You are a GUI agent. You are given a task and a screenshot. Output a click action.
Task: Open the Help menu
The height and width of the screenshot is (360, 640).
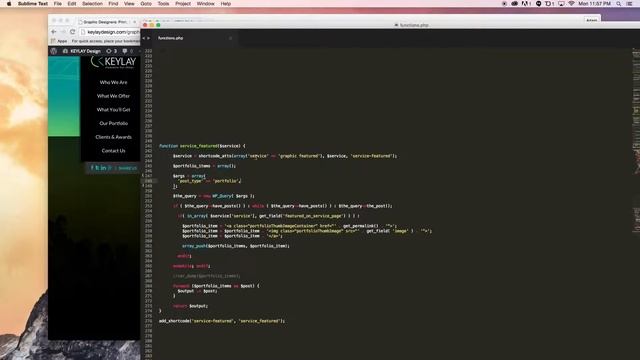[226, 4]
